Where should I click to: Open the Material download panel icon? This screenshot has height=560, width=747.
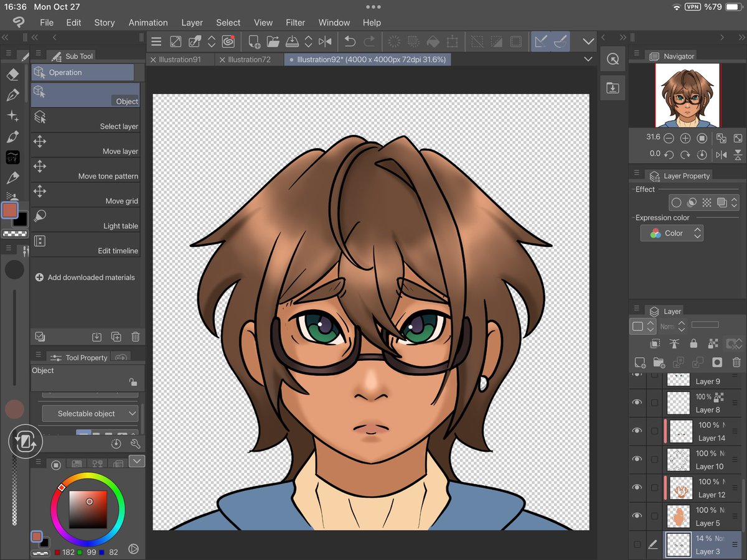pyautogui.click(x=613, y=88)
